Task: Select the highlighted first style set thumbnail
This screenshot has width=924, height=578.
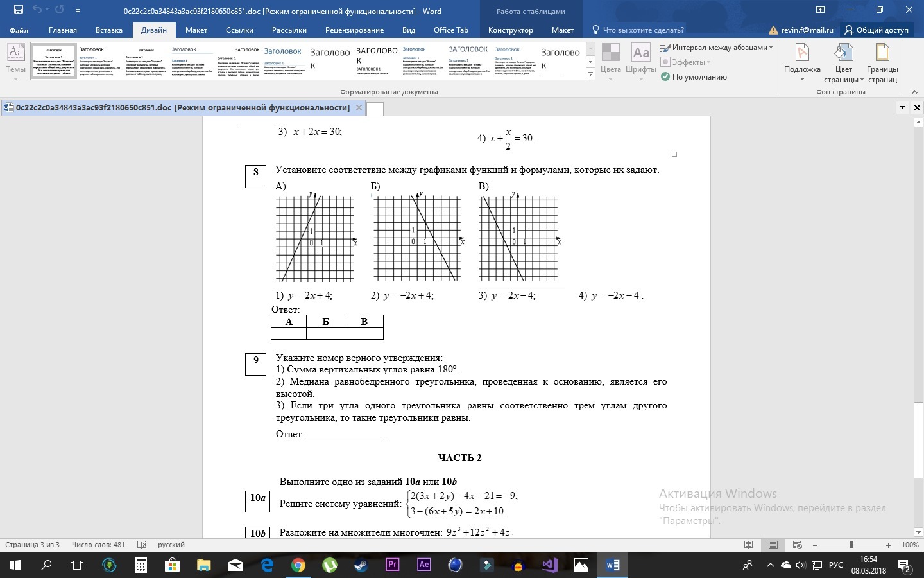Action: (x=54, y=62)
